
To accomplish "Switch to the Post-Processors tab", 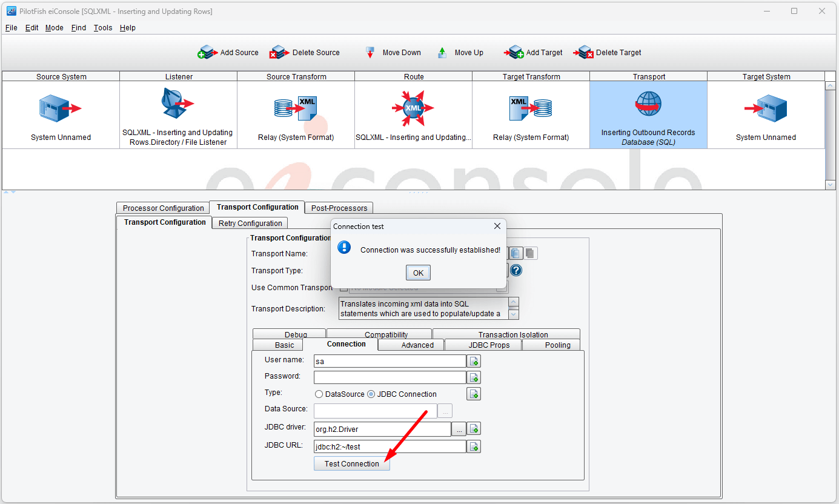I will 339,208.
